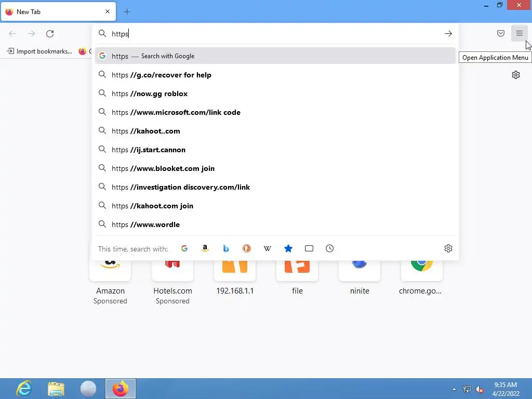Select suggestion 'https //kahoot..com'

pyautogui.click(x=275, y=130)
